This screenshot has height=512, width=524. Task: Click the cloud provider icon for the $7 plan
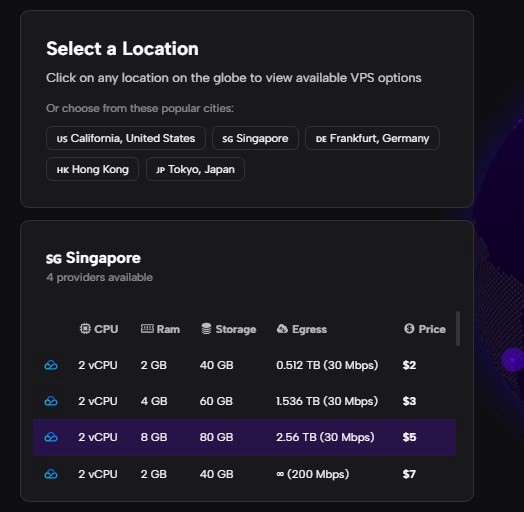click(51, 474)
